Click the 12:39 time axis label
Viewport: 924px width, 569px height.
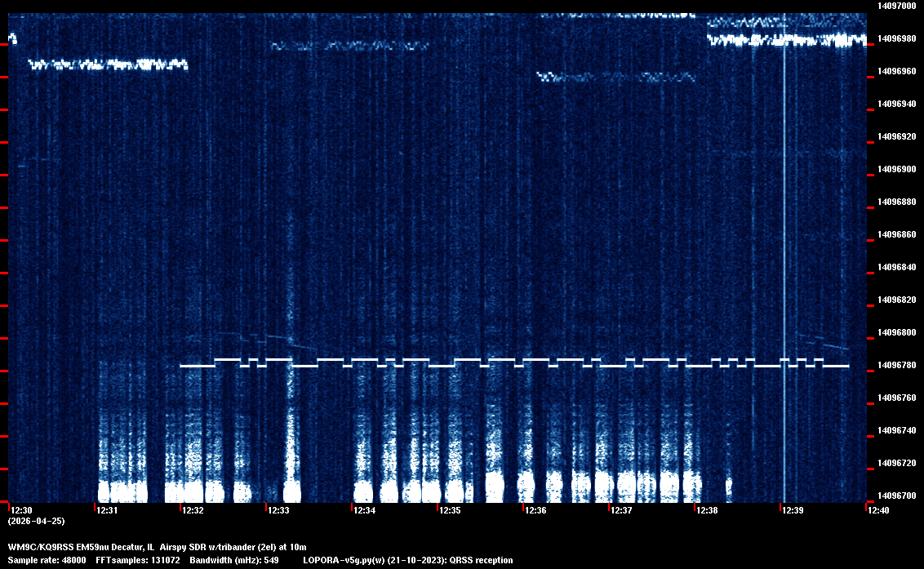[x=793, y=510]
